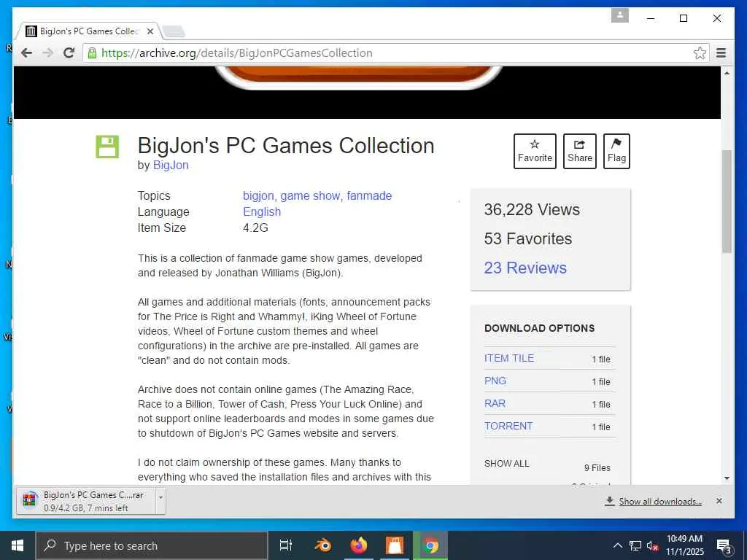Click the Chrome taskbar icon
747x560 pixels.
[430, 545]
